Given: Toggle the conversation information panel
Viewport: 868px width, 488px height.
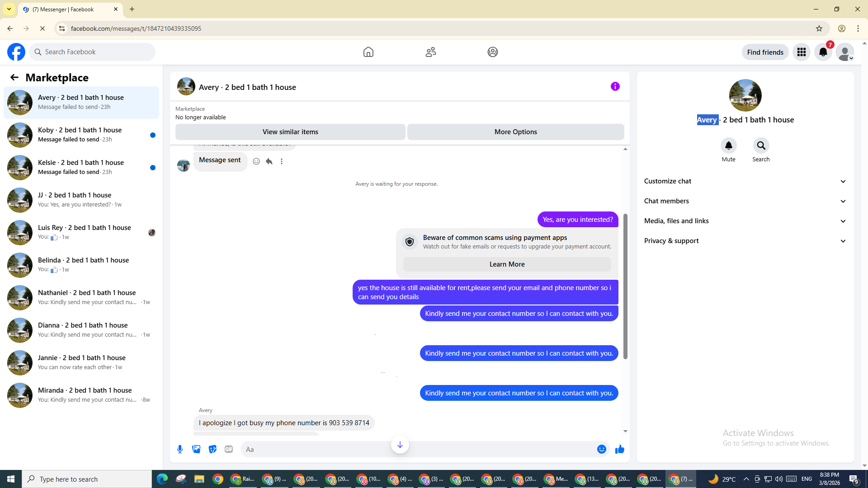Looking at the screenshot, I should 615,86.
